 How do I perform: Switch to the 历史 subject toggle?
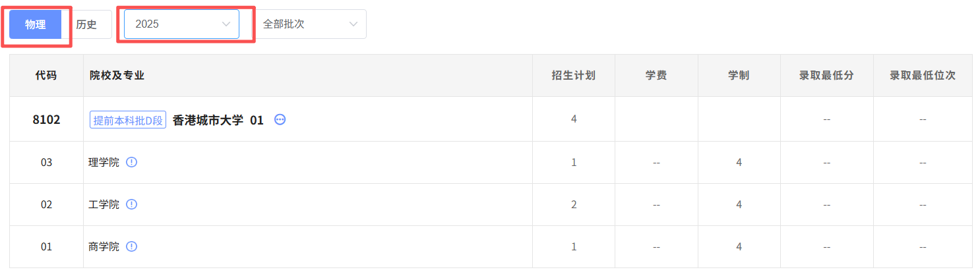86,24
